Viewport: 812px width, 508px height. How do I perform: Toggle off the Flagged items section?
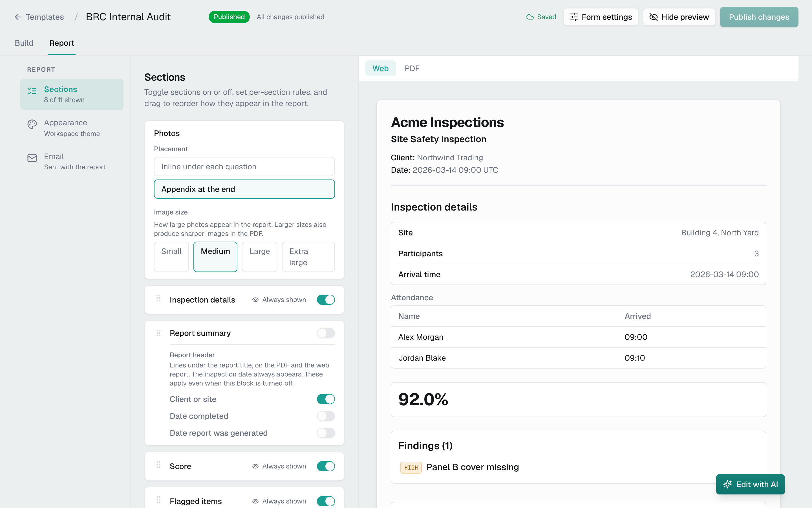[x=326, y=501]
